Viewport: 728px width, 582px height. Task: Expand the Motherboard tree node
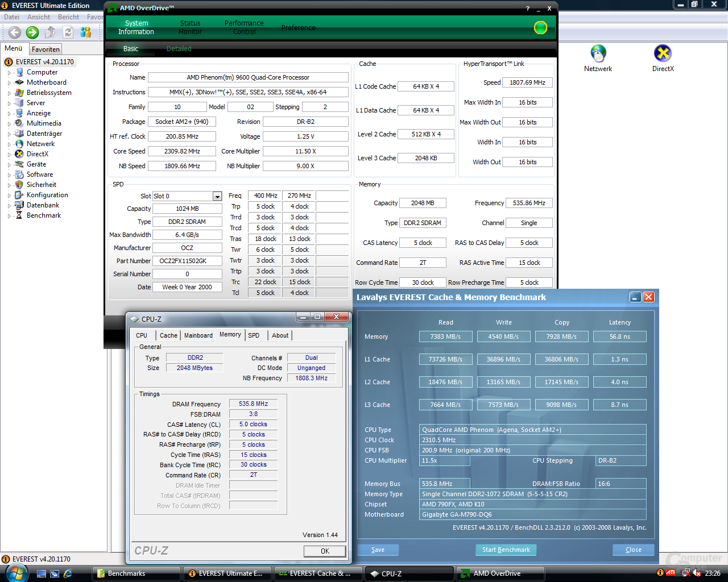[x=9, y=83]
